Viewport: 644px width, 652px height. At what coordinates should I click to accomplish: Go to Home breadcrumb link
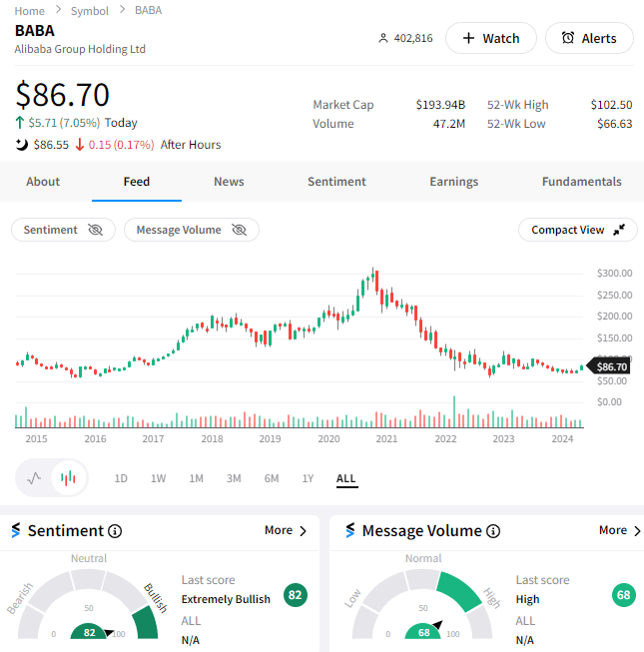(x=30, y=10)
